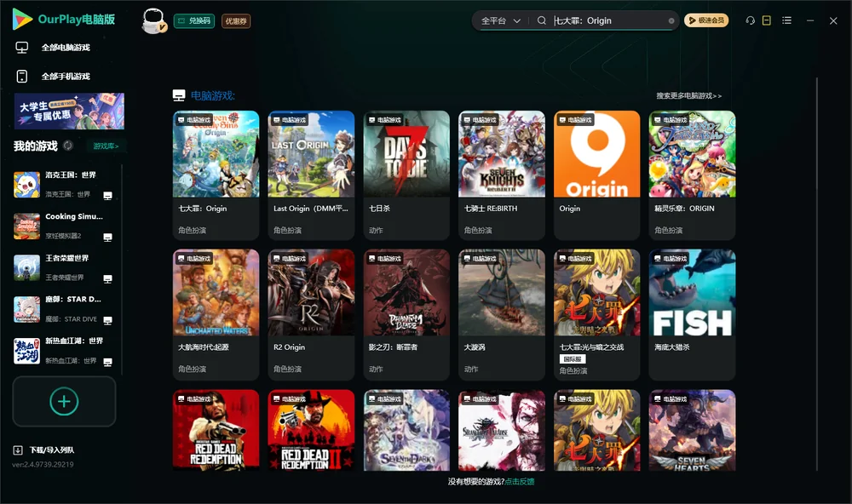Select 王者荣耀世界 in my games
Viewport: 852px width, 504px height.
point(64,267)
